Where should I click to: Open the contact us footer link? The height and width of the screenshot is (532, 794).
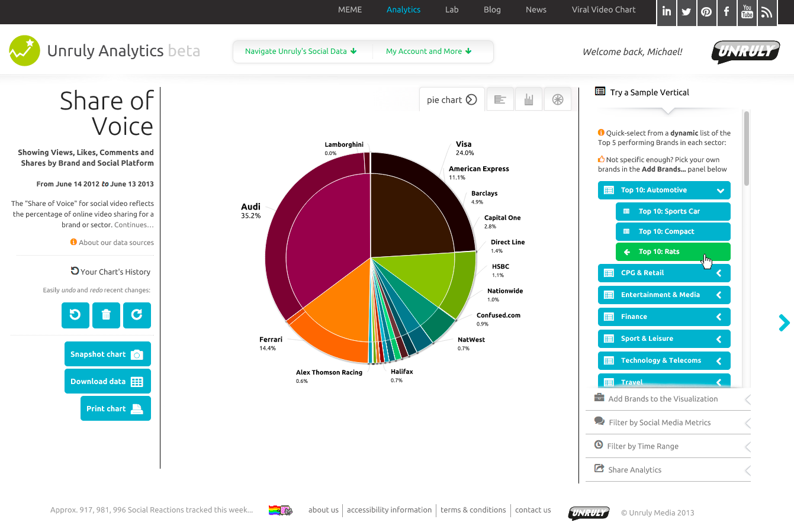point(533,510)
